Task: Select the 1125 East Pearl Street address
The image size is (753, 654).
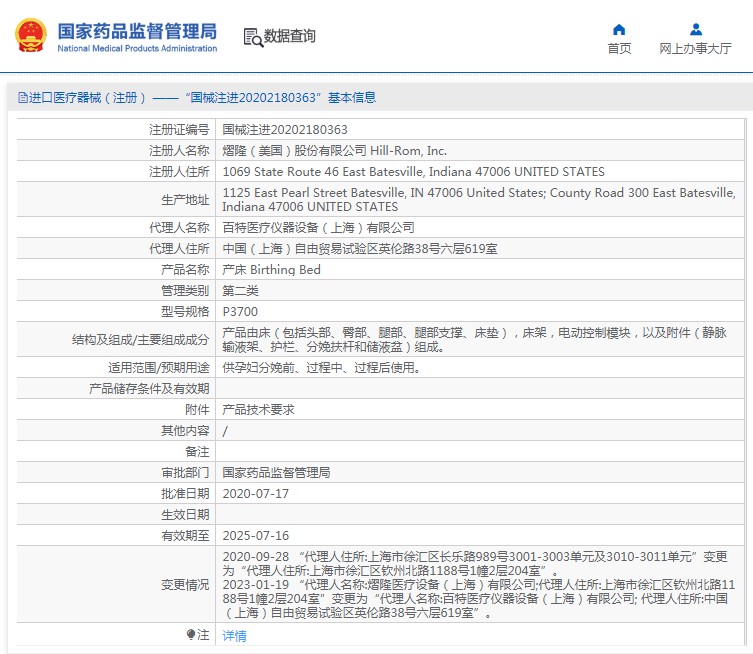Action: (x=479, y=199)
